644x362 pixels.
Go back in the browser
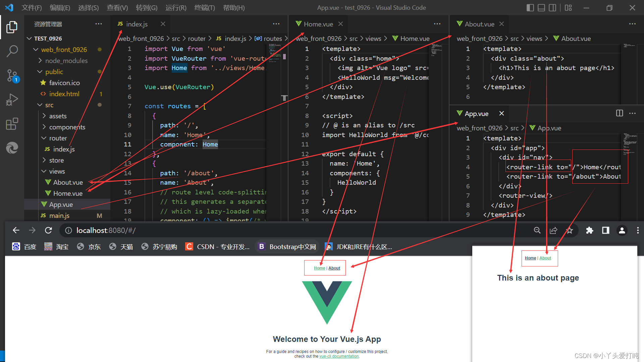click(16, 230)
